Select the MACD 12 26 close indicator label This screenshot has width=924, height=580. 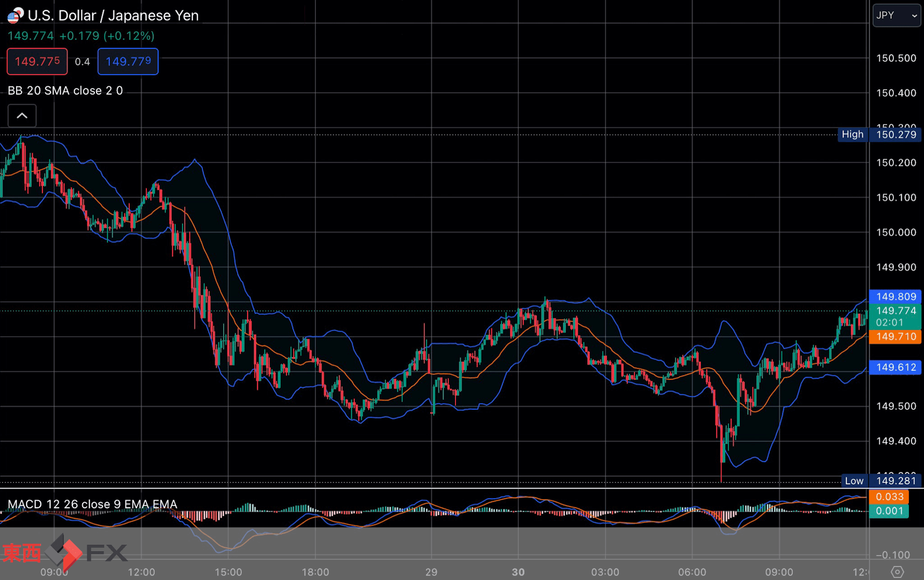pos(92,504)
